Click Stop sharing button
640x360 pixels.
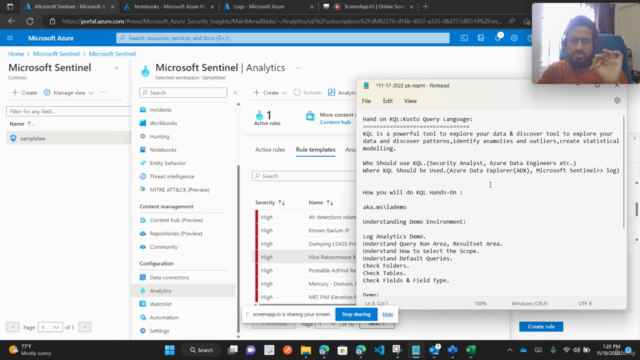coord(356,314)
